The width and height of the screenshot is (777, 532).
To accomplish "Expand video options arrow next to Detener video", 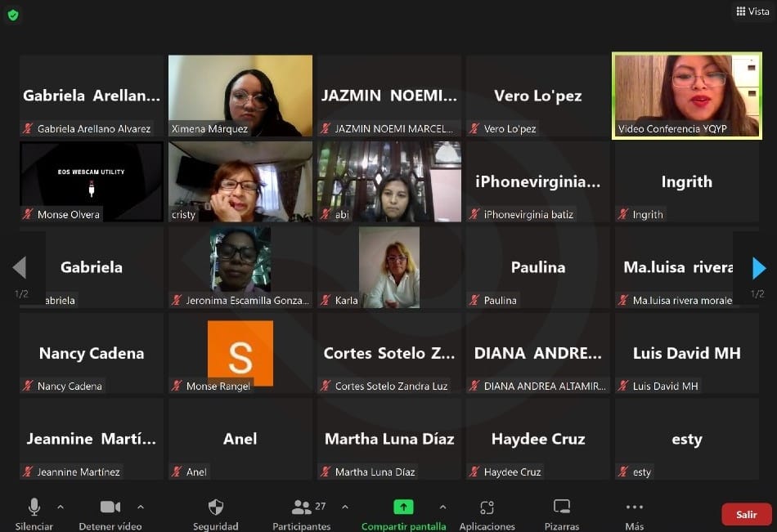I will point(141,507).
